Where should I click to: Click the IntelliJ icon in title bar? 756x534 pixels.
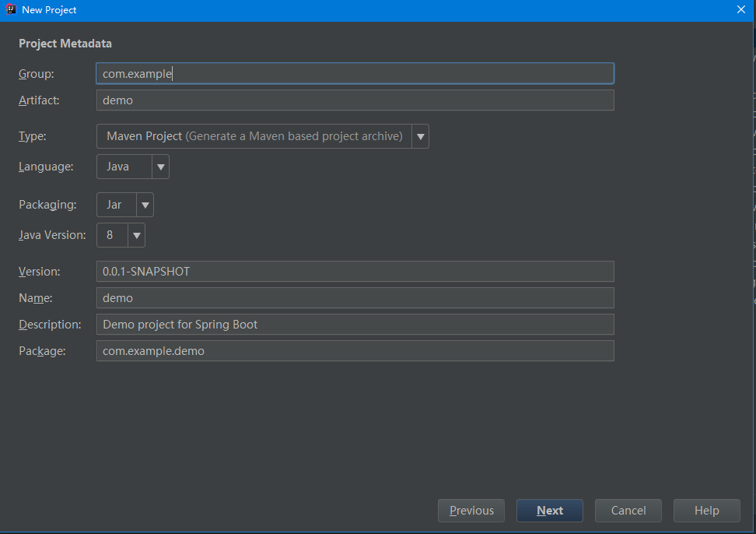[12, 10]
